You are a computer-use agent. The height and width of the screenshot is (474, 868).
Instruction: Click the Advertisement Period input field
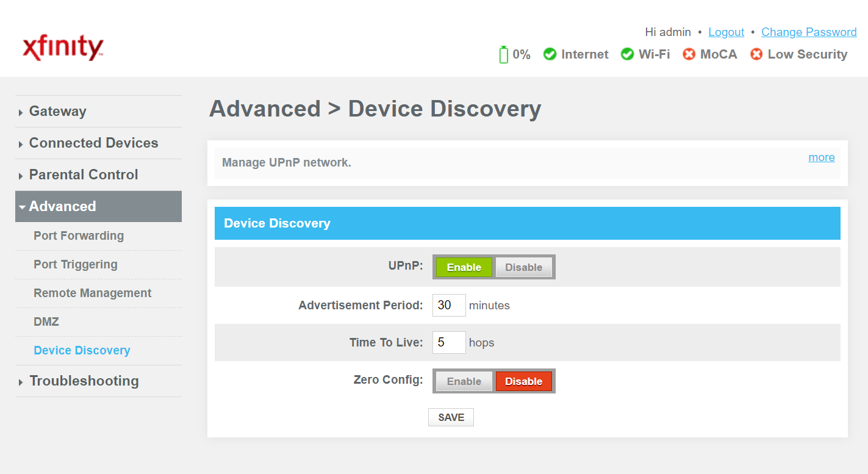point(449,305)
